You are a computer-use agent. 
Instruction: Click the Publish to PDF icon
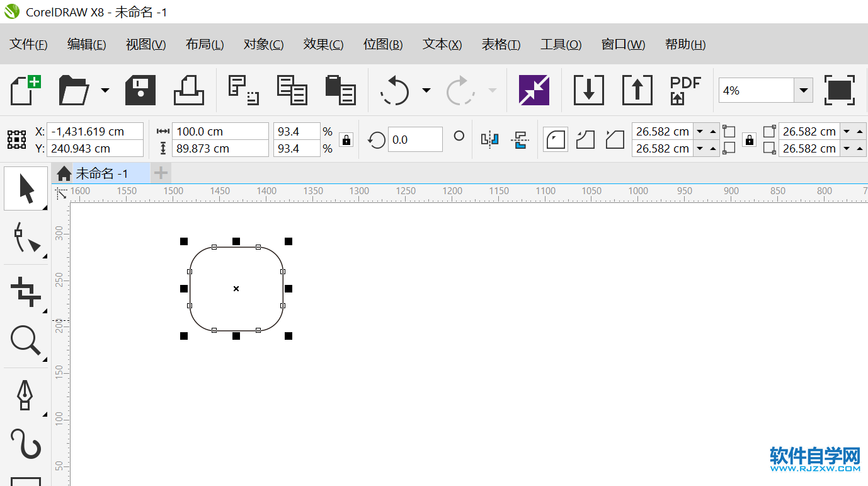click(685, 90)
